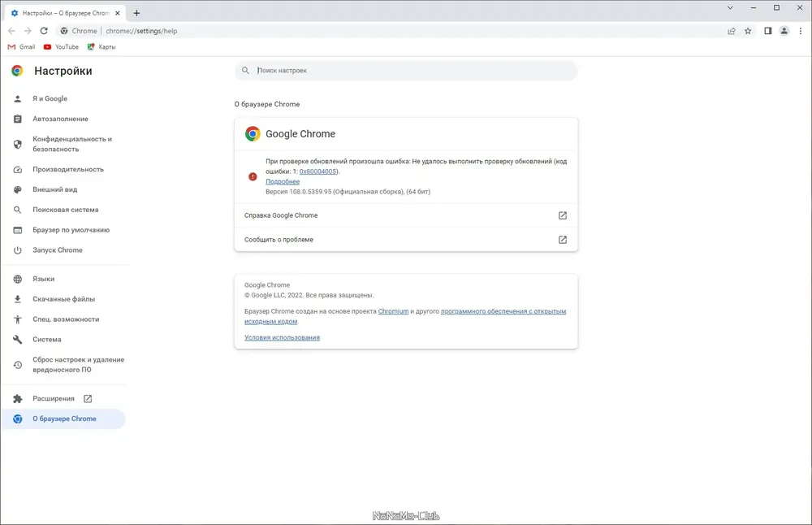Click the Подробнее link

(283, 181)
